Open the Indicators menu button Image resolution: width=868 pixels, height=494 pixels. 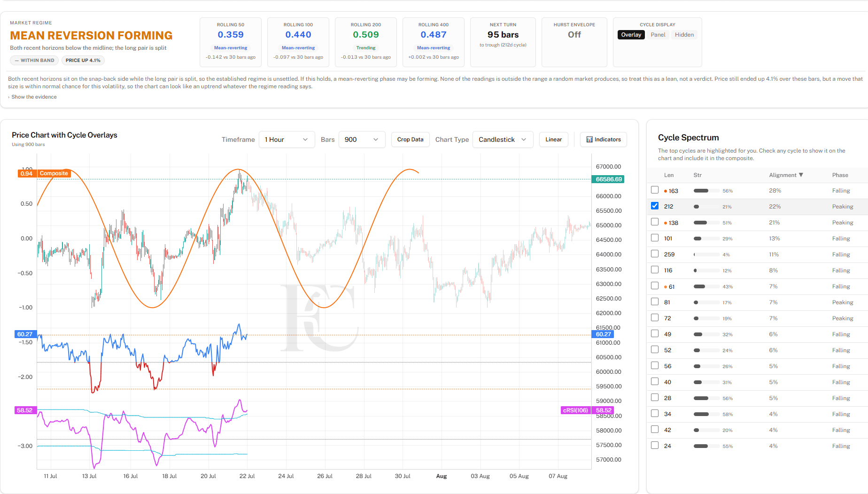coord(604,139)
